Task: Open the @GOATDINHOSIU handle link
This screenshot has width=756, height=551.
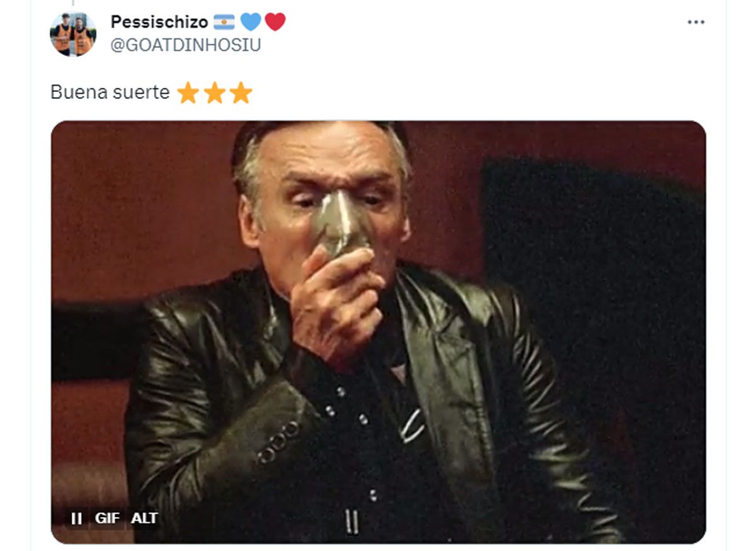Action: click(x=186, y=45)
